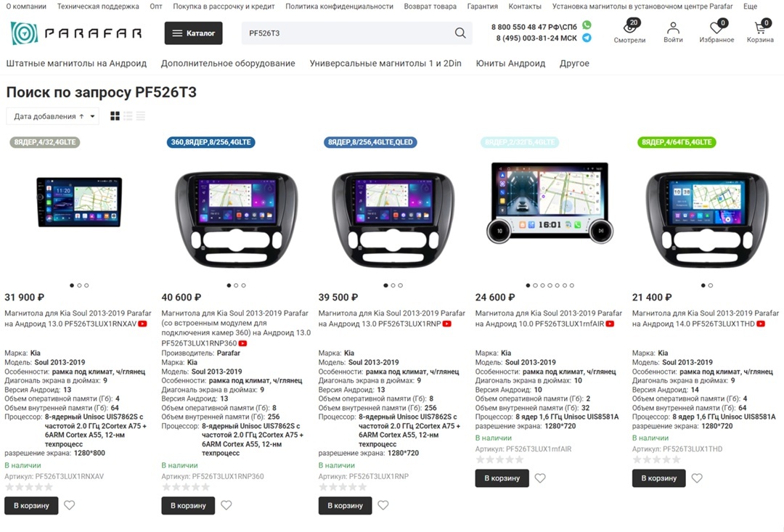Viewport: 784px width, 532px height.
Task: Expand the Дата добавления sort dropdown
Action: (x=52, y=116)
